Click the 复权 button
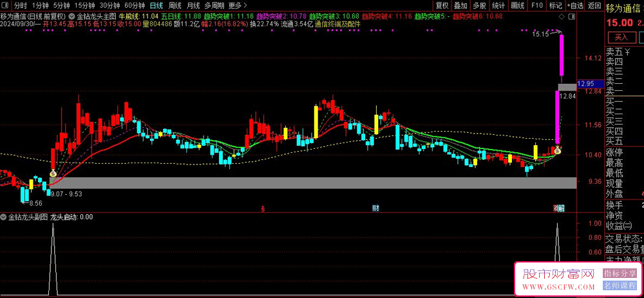The image size is (644, 298). click(442, 5)
